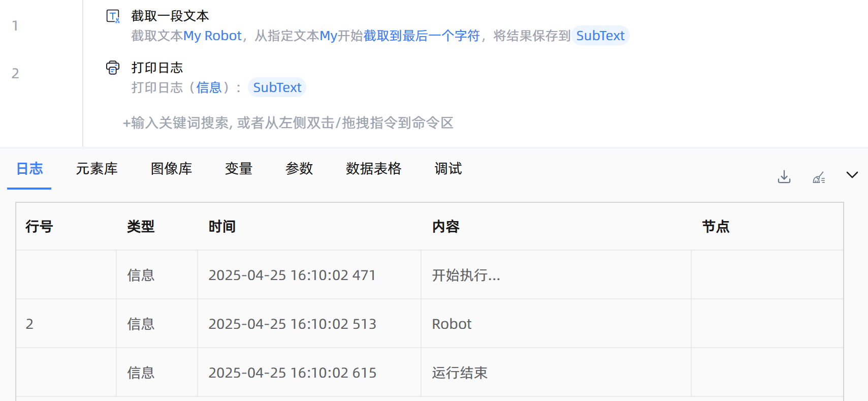Click the SubText variable in the 打印日志 step
The width and height of the screenshot is (868, 401).
277,88
